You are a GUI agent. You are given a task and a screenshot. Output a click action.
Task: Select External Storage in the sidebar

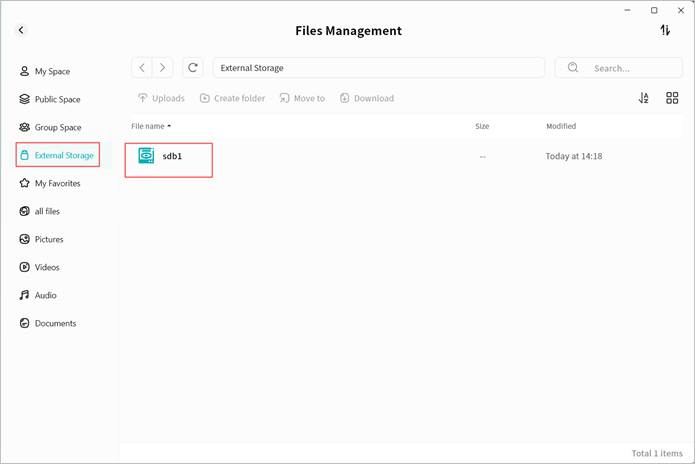(x=63, y=156)
